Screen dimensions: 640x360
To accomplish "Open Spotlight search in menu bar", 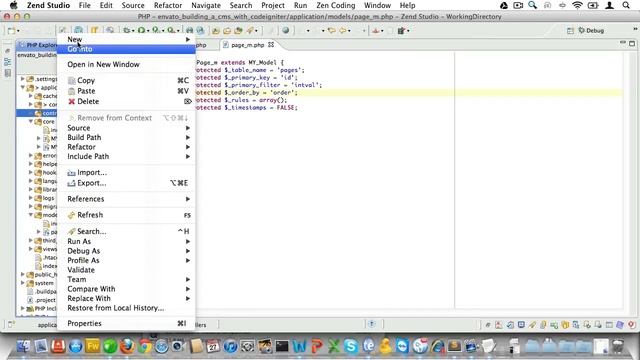I will click(626, 5).
